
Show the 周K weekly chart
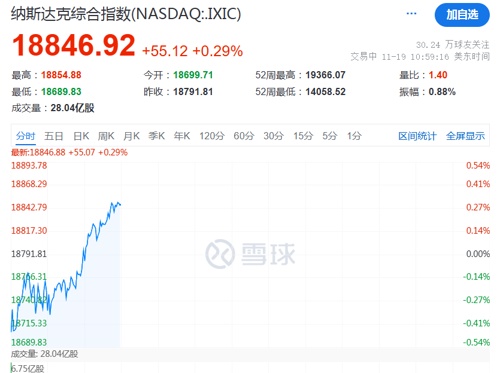pos(106,136)
